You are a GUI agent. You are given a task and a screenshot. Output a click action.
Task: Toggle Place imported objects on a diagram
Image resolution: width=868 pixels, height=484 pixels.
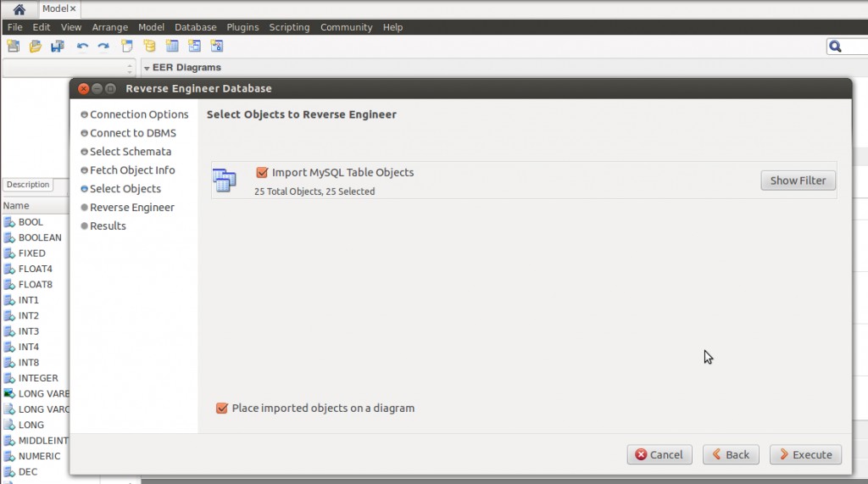[x=221, y=408]
